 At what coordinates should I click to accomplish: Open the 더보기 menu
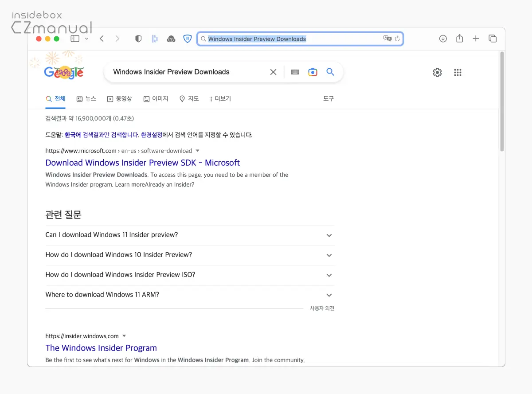(x=220, y=98)
